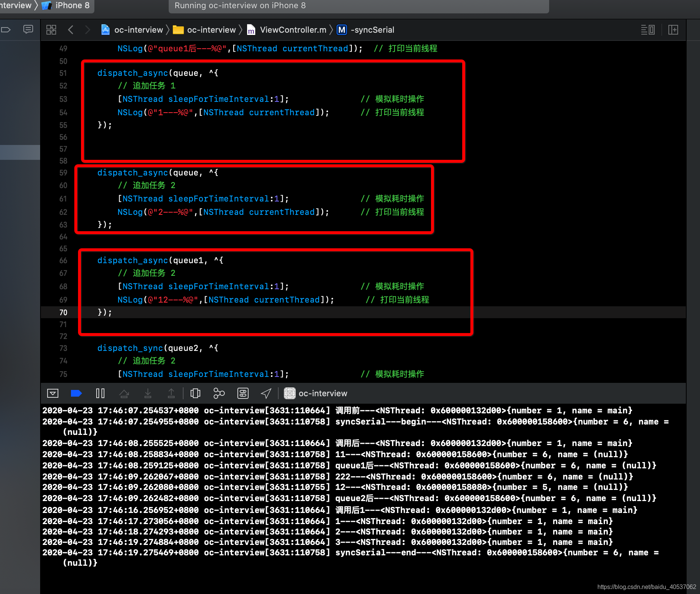This screenshot has width=700, height=594.
Task: Add editor on right icon
Action: point(673,30)
